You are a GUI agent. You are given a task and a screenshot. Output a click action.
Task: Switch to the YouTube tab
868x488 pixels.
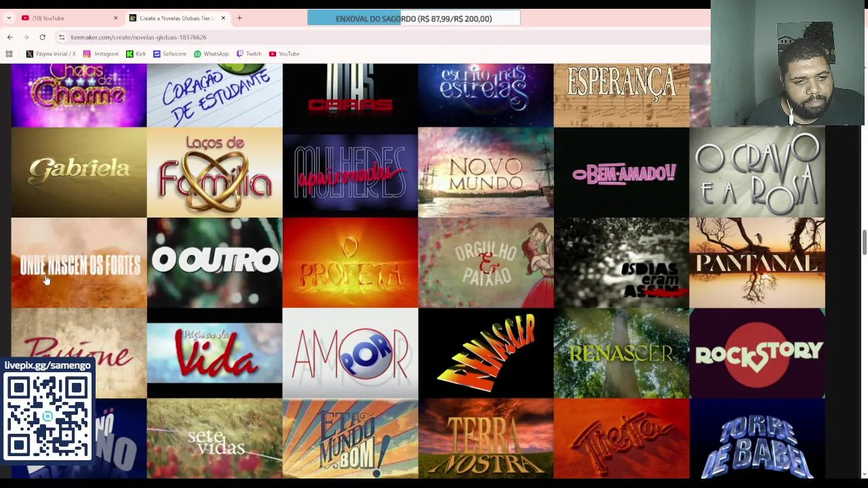[68, 18]
